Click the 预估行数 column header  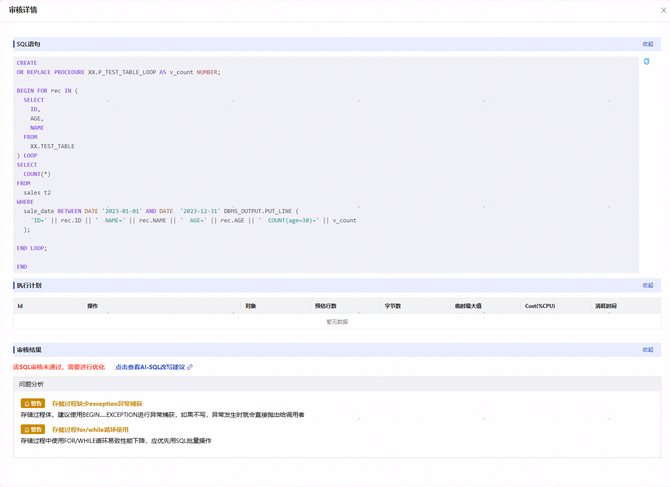tap(325, 306)
